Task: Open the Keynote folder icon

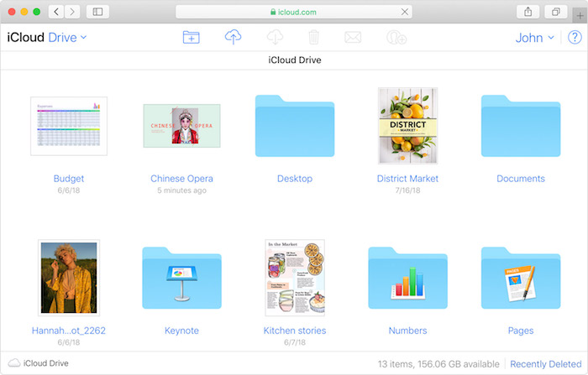Action: (x=182, y=278)
